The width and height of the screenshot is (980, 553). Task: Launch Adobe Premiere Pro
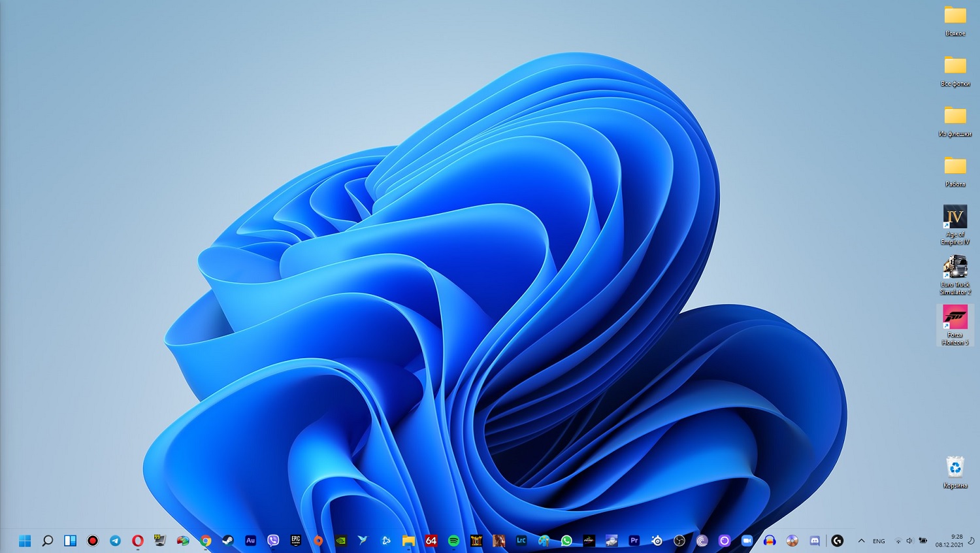(634, 541)
